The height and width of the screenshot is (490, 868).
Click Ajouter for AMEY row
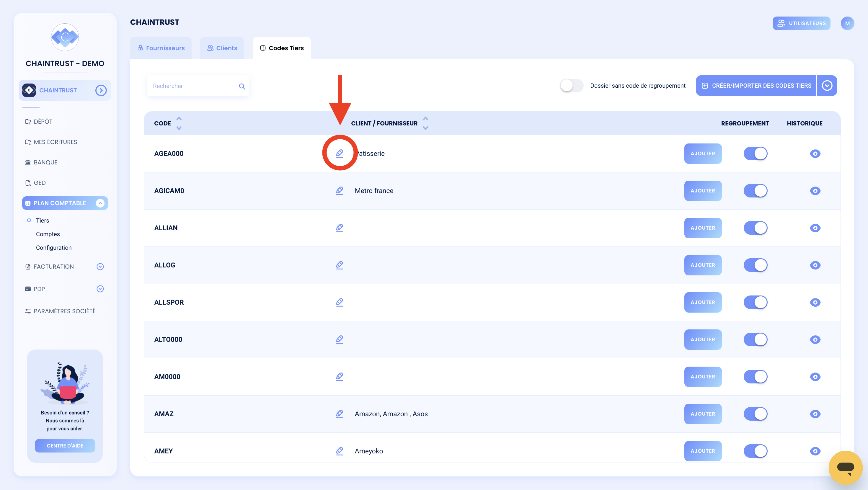(x=703, y=451)
